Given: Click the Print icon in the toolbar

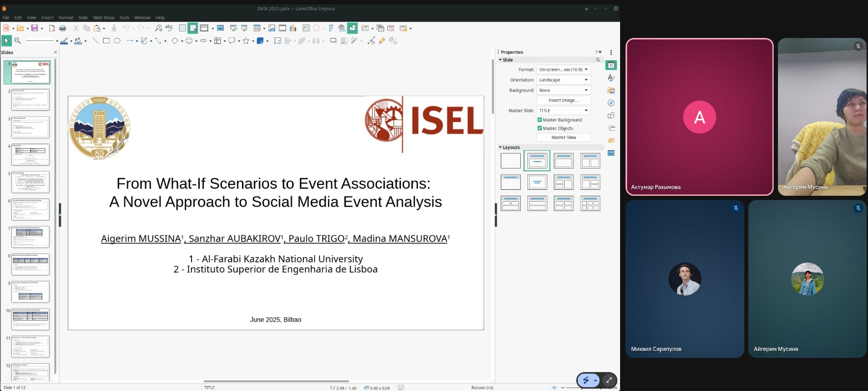Looking at the screenshot, I should pos(62,28).
